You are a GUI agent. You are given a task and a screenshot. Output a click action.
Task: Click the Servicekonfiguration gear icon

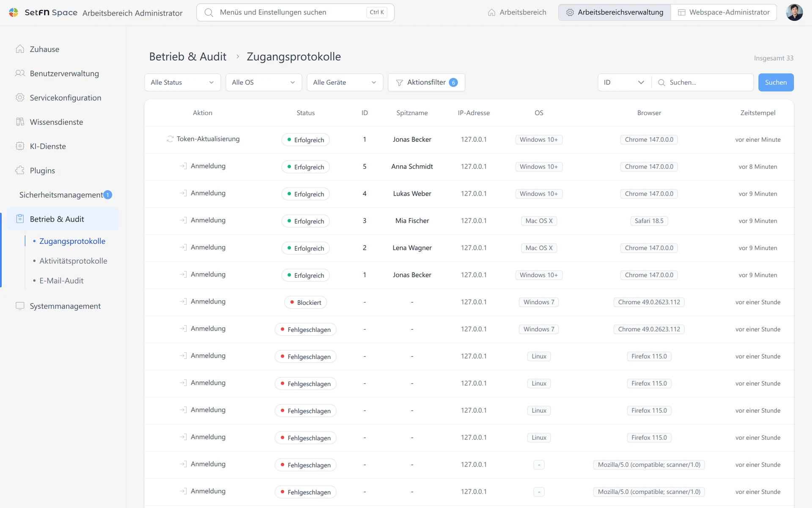click(20, 97)
